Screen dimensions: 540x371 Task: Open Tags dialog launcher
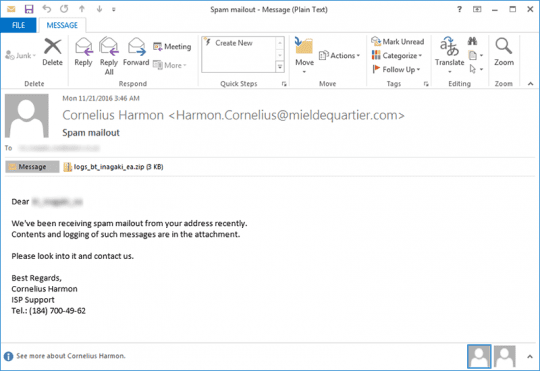(x=426, y=84)
